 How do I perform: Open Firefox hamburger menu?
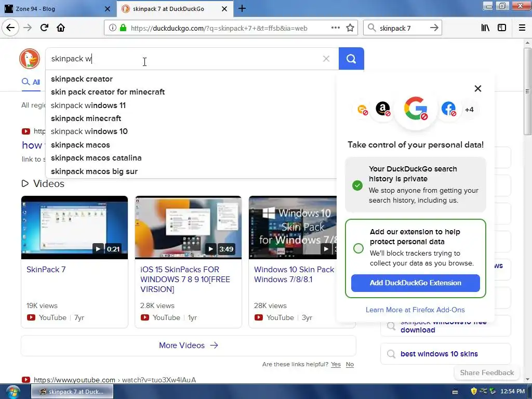(x=522, y=28)
